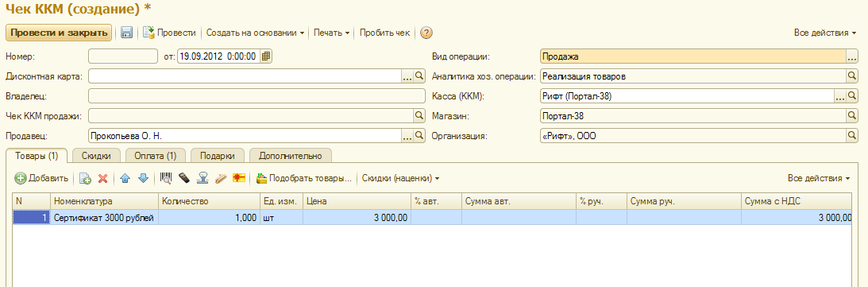Move row down with blue arrow
The image size is (868, 287).
tap(143, 178)
